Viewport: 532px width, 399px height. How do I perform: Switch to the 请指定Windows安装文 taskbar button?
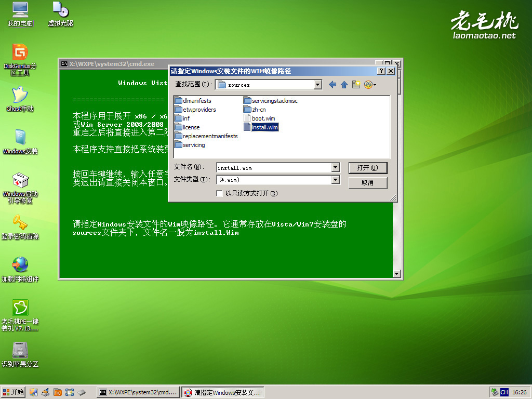coord(222,393)
